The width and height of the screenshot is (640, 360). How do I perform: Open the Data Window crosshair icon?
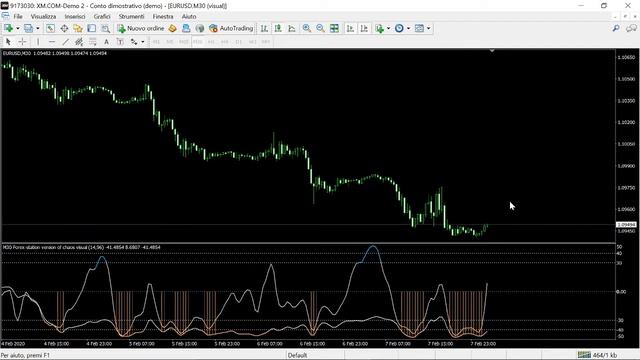pyautogui.click(x=64, y=28)
